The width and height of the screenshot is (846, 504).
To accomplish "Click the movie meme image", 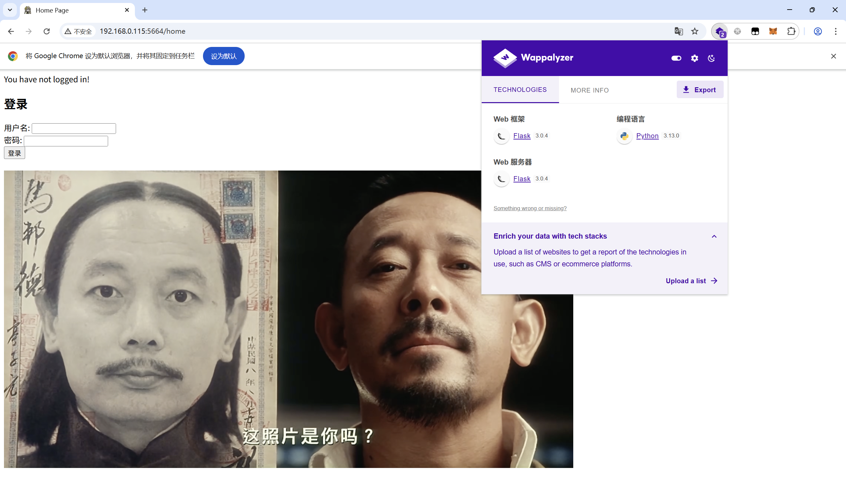I will coord(288,319).
